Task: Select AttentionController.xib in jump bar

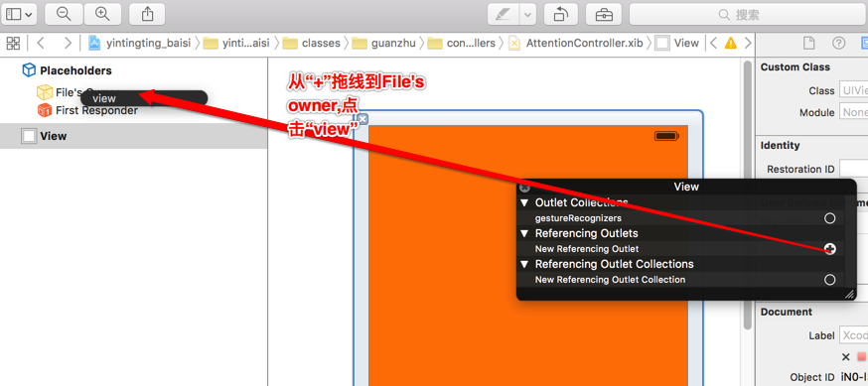Action: click(x=576, y=43)
